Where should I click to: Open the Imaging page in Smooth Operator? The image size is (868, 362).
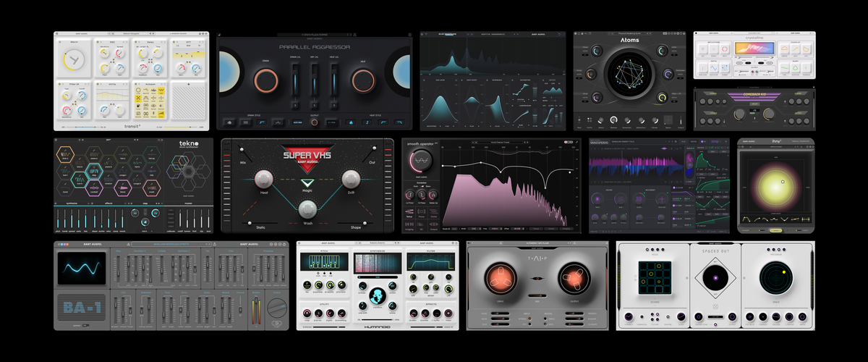click(x=409, y=225)
